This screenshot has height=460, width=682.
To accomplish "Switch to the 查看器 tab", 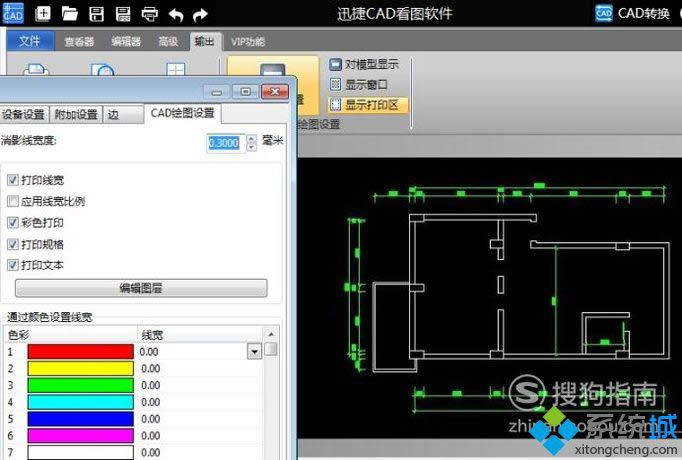I will 79,42.
